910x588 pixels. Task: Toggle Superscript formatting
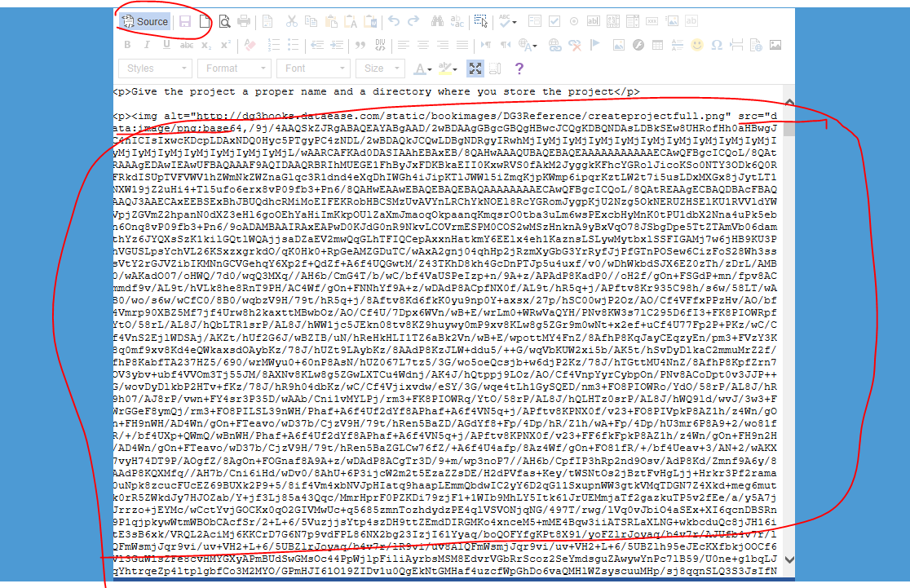(226, 45)
